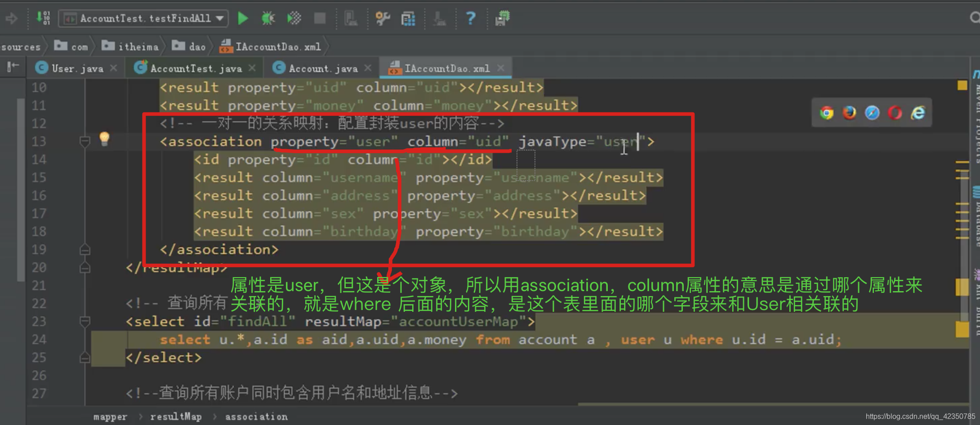The image size is (980, 425).
Task: Click the closing </association> tag
Action: pyautogui.click(x=219, y=250)
